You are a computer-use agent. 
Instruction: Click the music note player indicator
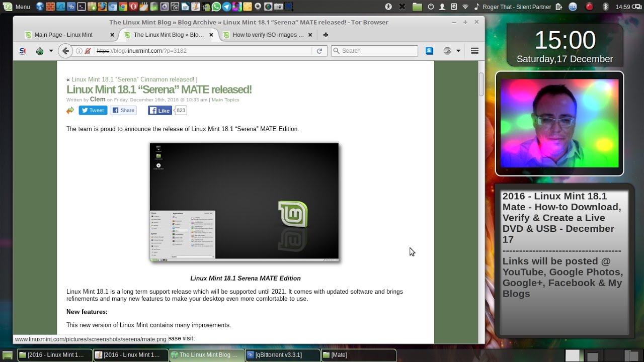(x=476, y=7)
